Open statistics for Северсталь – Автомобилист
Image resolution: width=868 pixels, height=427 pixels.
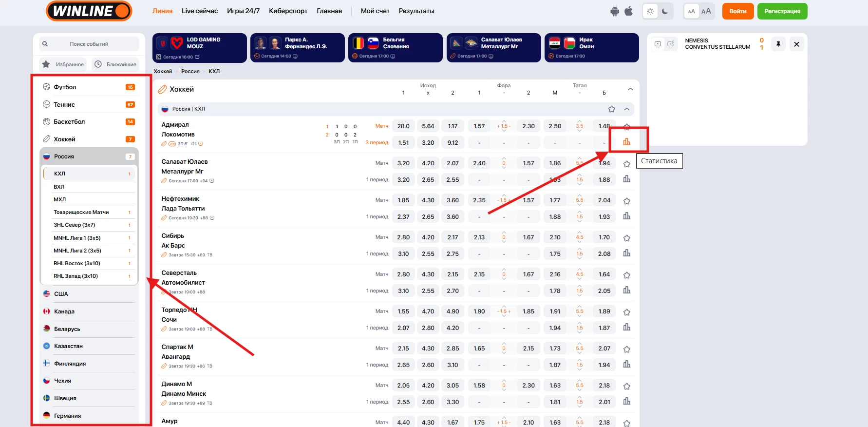(x=627, y=291)
